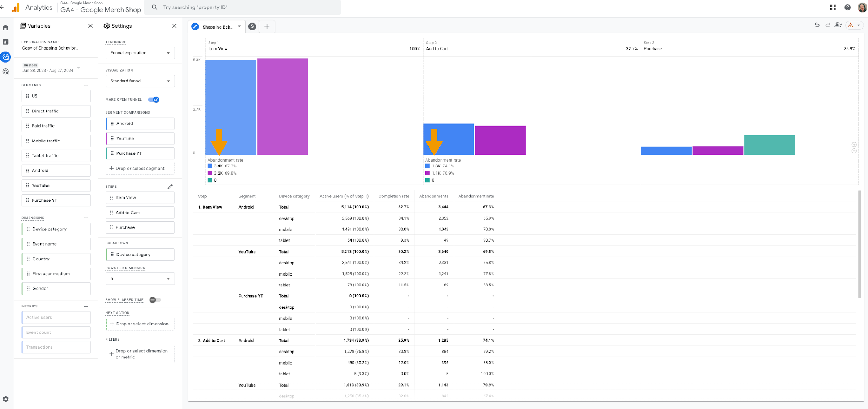868x409 pixels.
Task: Edit funnel steps with pencil icon
Action: (x=170, y=187)
